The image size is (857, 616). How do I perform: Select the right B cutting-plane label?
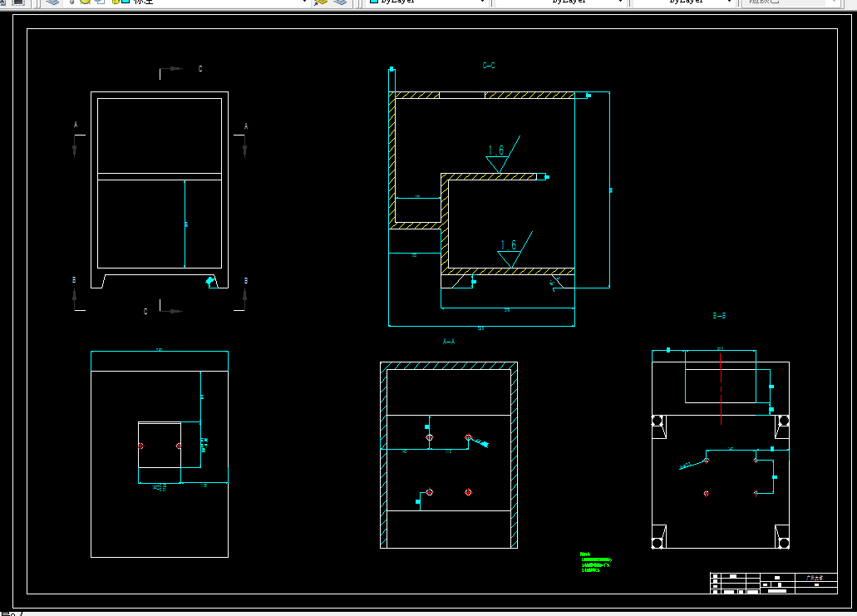click(246, 280)
